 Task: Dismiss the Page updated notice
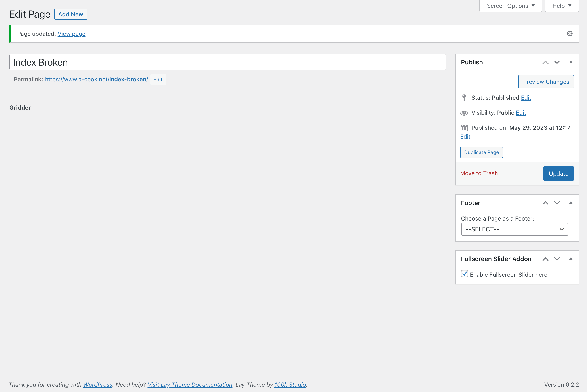click(570, 34)
